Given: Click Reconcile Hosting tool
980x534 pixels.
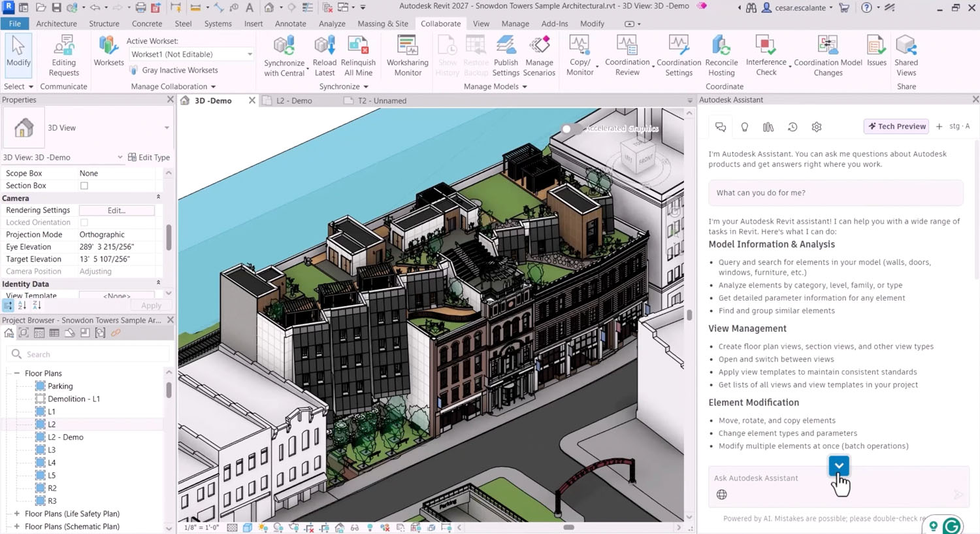Looking at the screenshot, I should pyautogui.click(x=721, y=56).
